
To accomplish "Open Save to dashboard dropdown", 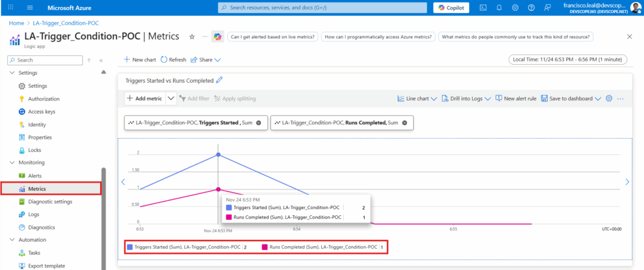I will coord(571,99).
